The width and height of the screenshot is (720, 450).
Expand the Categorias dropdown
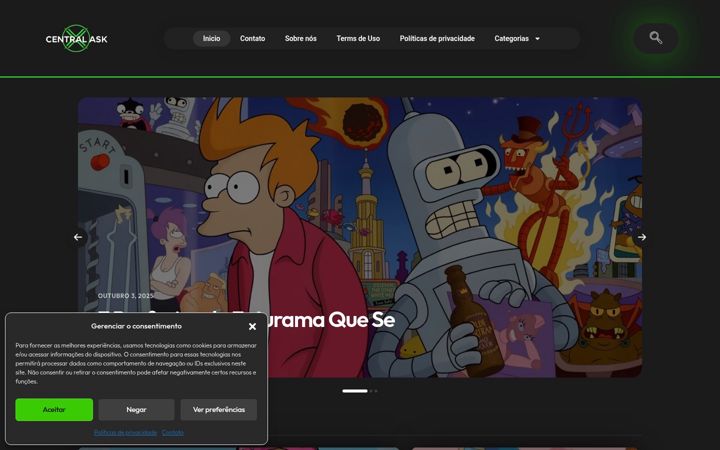[517, 39]
